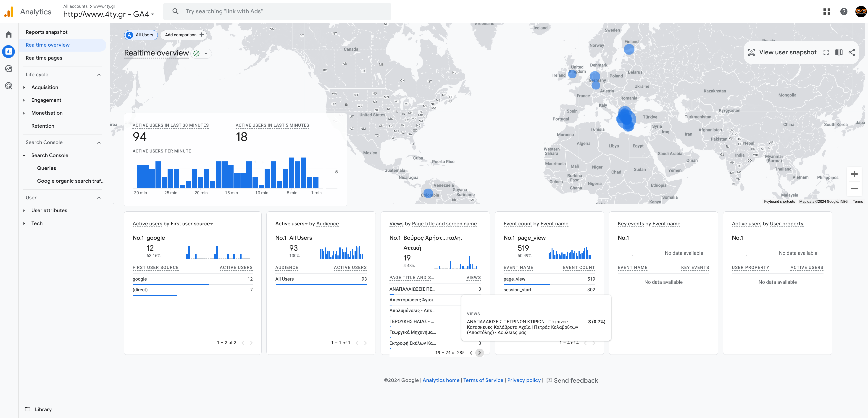Click the Home icon in left rail
The height and width of the screenshot is (418, 868).
(9, 34)
